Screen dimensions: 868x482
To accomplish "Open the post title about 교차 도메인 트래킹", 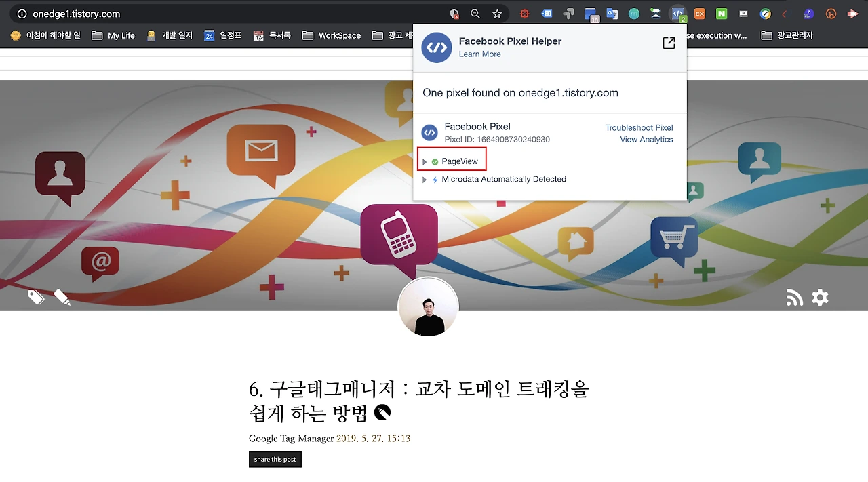I will coord(419,400).
